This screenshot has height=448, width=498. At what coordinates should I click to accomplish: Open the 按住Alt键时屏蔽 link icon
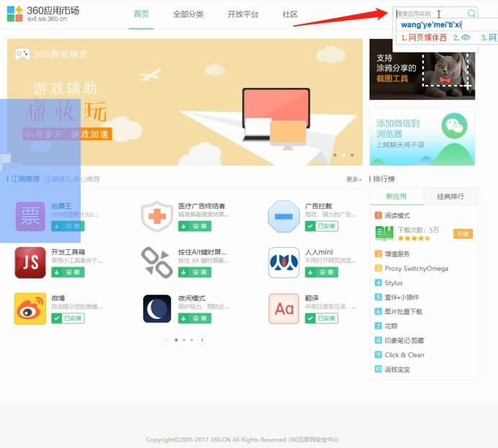point(157,262)
